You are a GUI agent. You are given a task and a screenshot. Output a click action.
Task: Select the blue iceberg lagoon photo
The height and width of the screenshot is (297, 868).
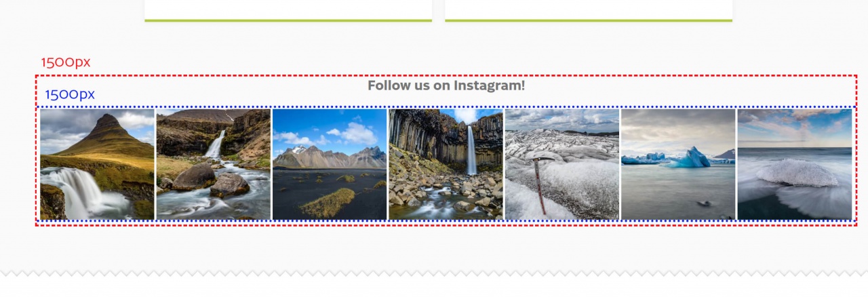coord(678,164)
